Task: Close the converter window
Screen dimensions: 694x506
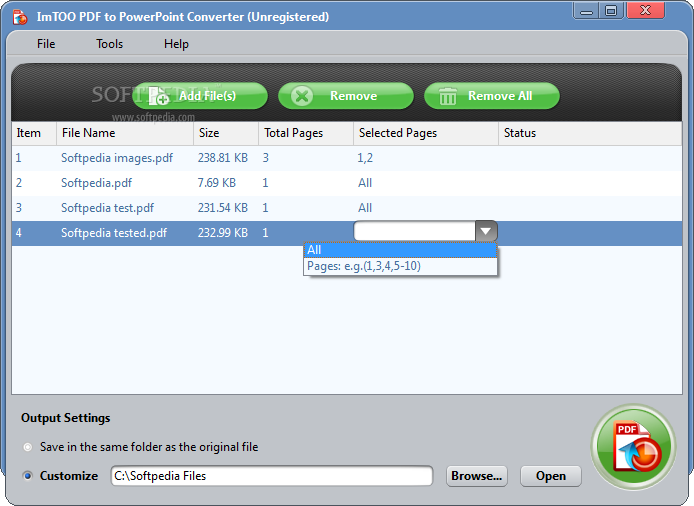Action: (645, 11)
